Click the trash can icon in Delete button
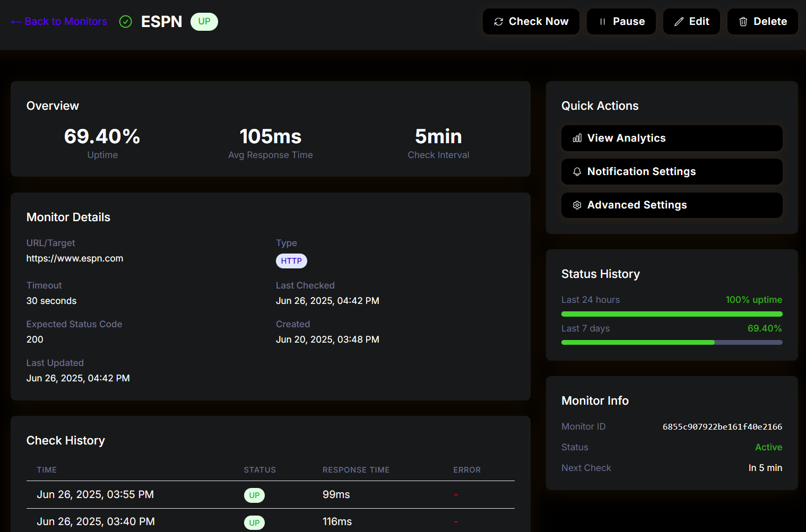 tap(743, 22)
